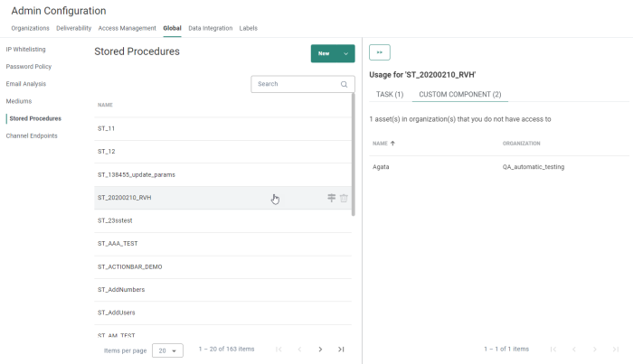The image size is (633, 364).
Task: Select the ST_ACTIONBAR_DEMO row
Action: (x=122, y=266)
